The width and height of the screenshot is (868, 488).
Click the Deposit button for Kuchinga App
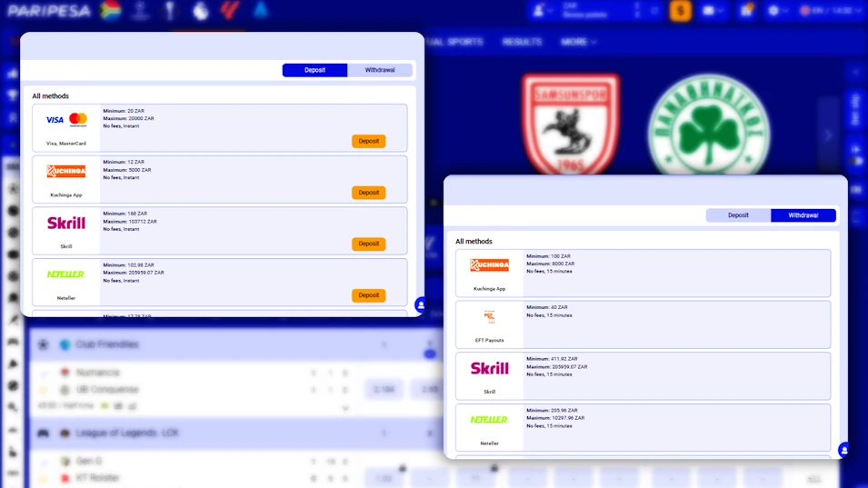(x=369, y=193)
